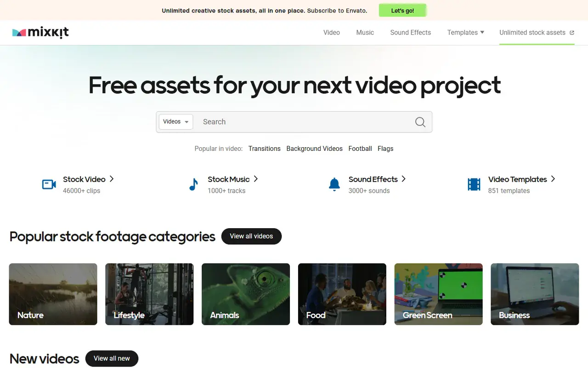Click the View all new button
Viewport: 588px width, 368px height.
(x=112, y=358)
